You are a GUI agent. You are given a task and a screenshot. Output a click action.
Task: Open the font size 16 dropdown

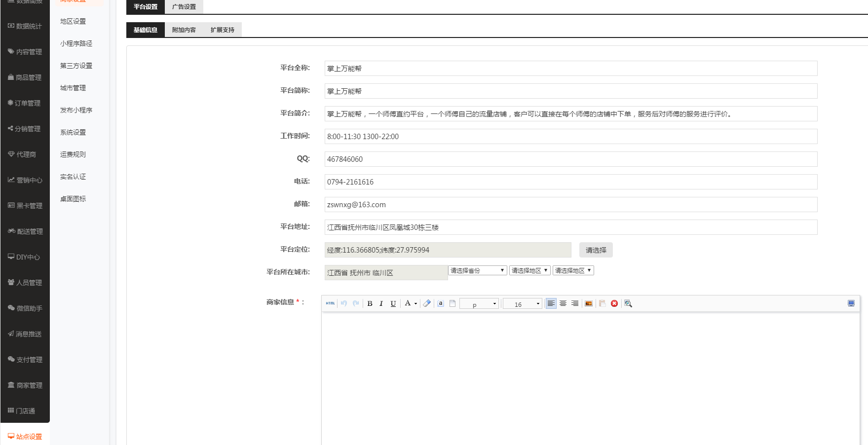coord(522,304)
